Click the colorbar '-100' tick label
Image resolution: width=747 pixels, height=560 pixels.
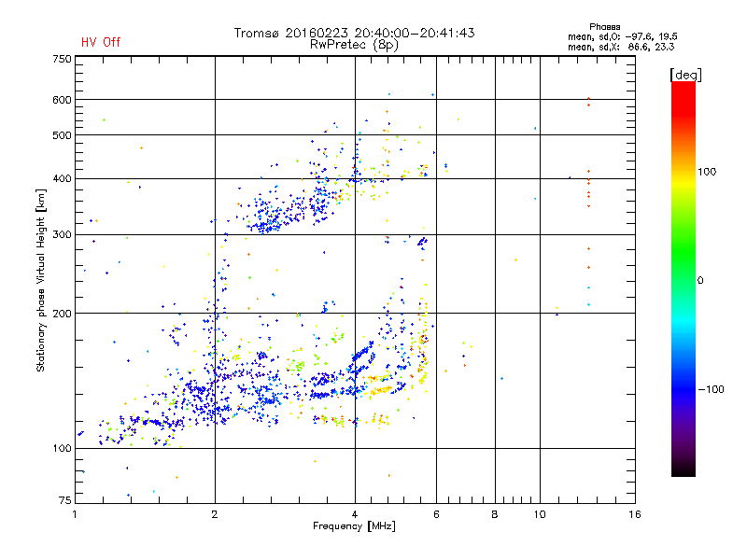(x=711, y=389)
